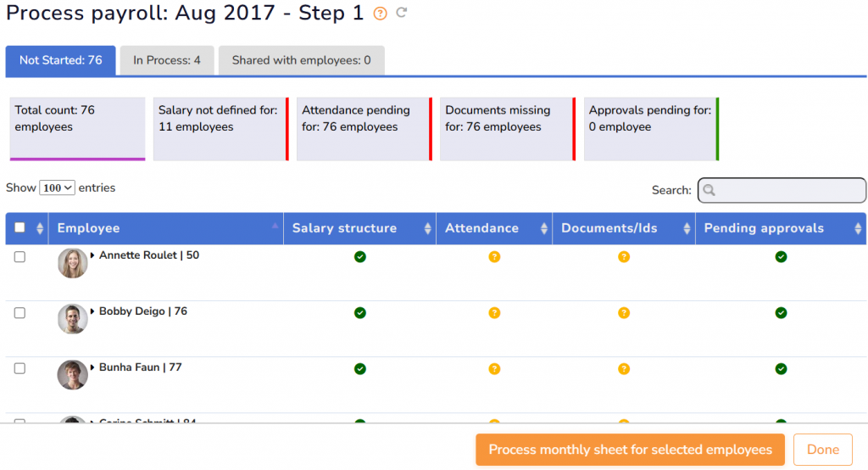
Task: Click the refresh icon next to Step 1
Action: click(x=402, y=14)
